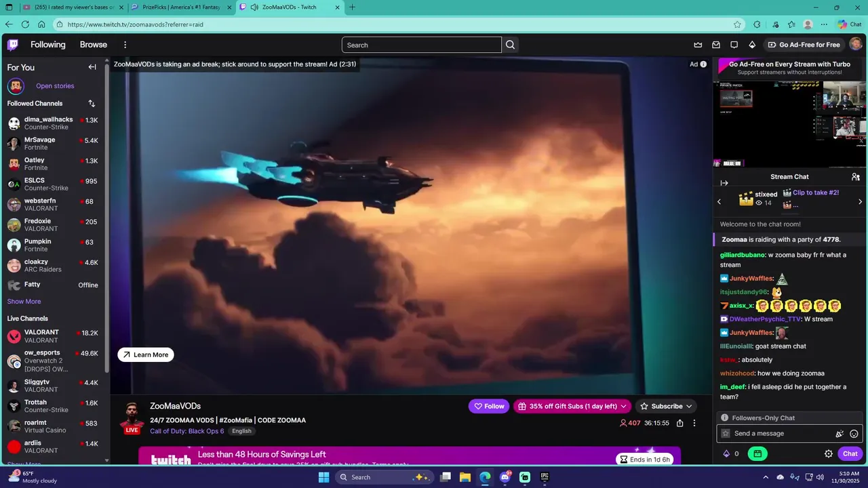
Task: Click the chat identity star icon
Action: tap(726, 434)
